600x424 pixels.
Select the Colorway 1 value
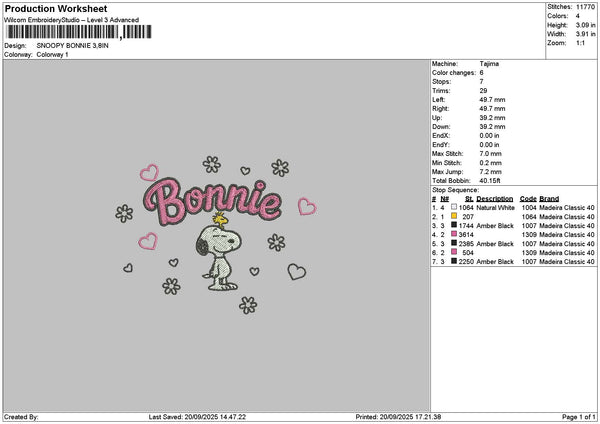point(52,55)
